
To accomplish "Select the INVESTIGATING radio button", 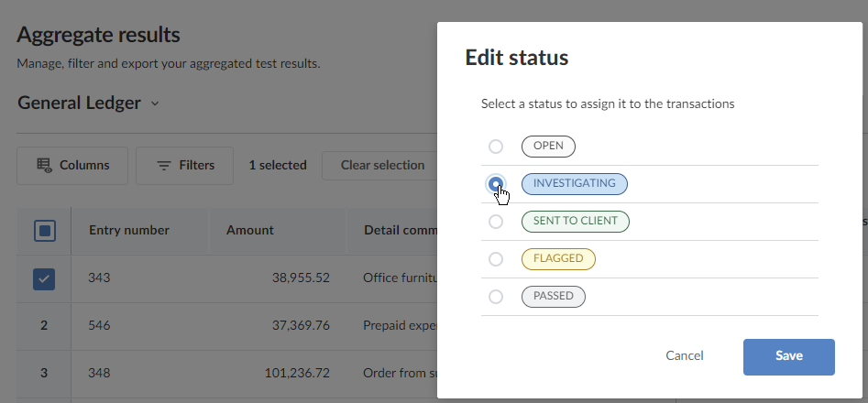I will (x=496, y=184).
